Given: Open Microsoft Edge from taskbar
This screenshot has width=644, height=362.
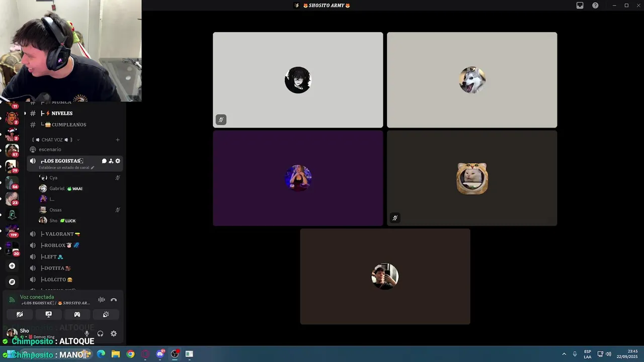Looking at the screenshot, I should [x=101, y=354].
